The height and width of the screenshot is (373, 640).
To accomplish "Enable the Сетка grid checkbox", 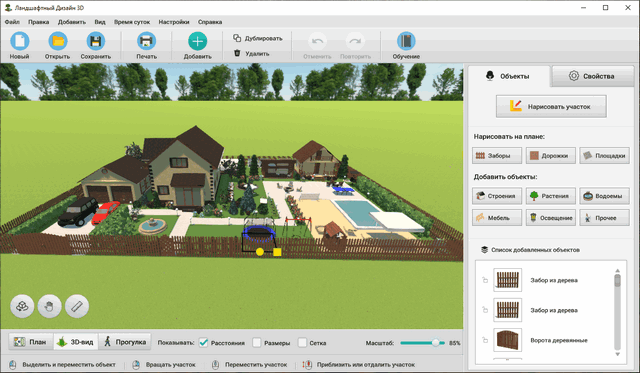I will [x=302, y=343].
